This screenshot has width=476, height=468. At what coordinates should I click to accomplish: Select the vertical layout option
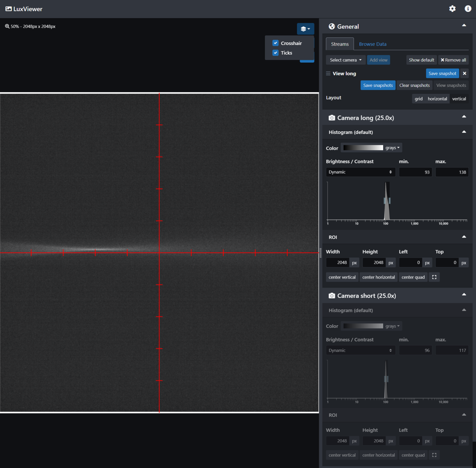click(459, 99)
